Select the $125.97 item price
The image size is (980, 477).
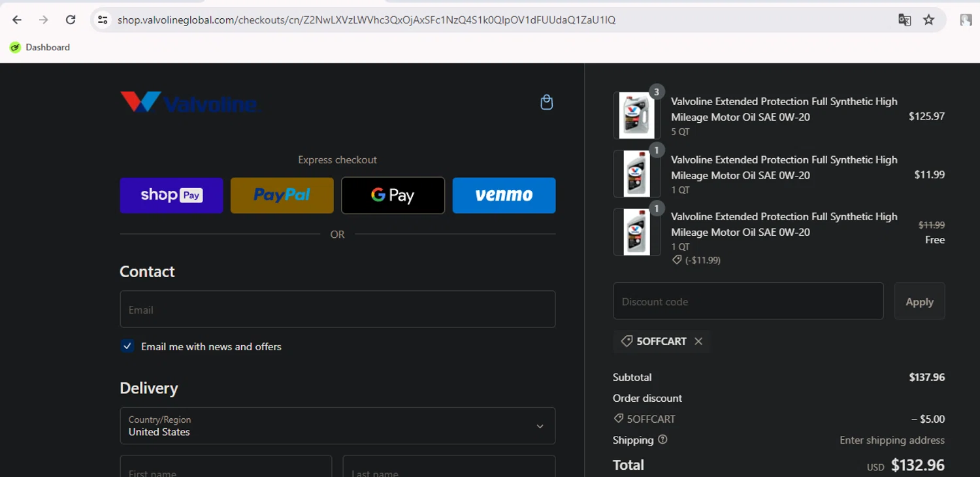[927, 116]
